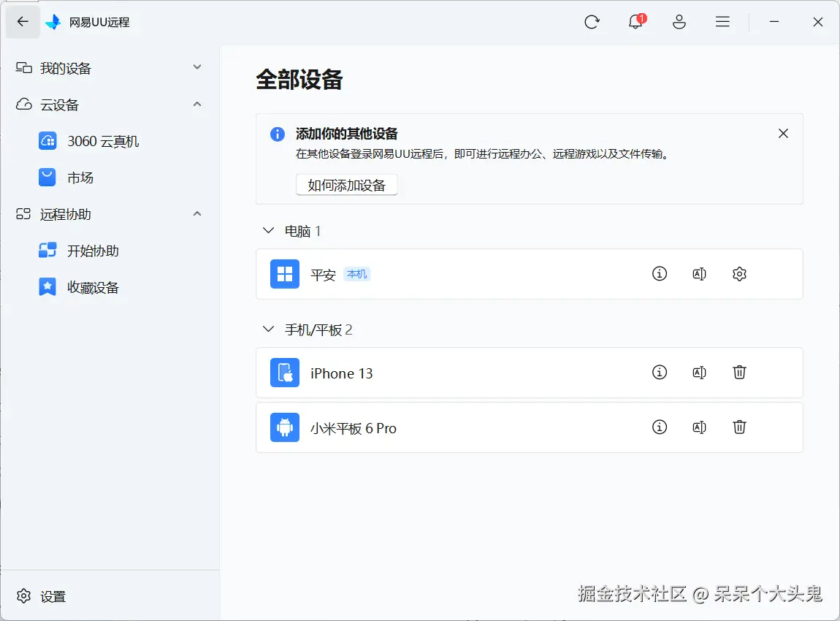Viewport: 840px width, 621px height.
Task: View device info for 平安
Action: [660, 274]
